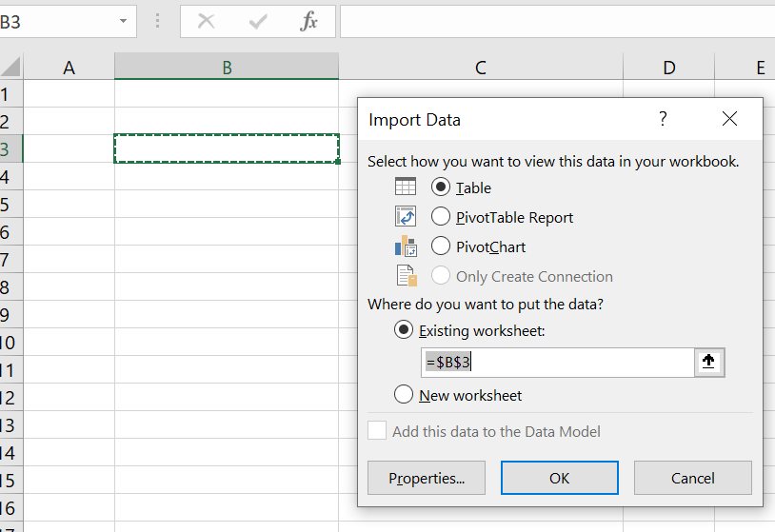Image resolution: width=775 pixels, height=532 pixels.
Task: Choose the PivotChart radio button
Action: pos(441,246)
